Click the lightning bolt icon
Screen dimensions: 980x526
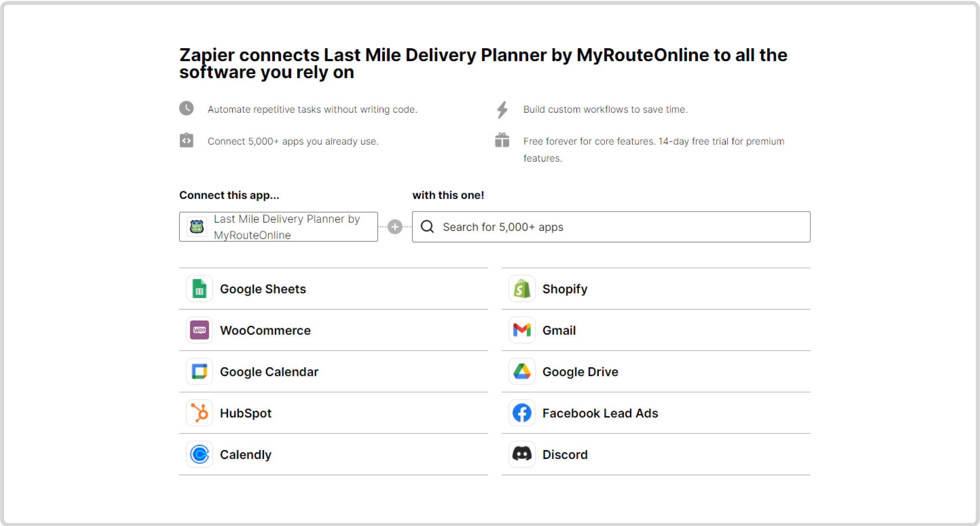pos(502,110)
